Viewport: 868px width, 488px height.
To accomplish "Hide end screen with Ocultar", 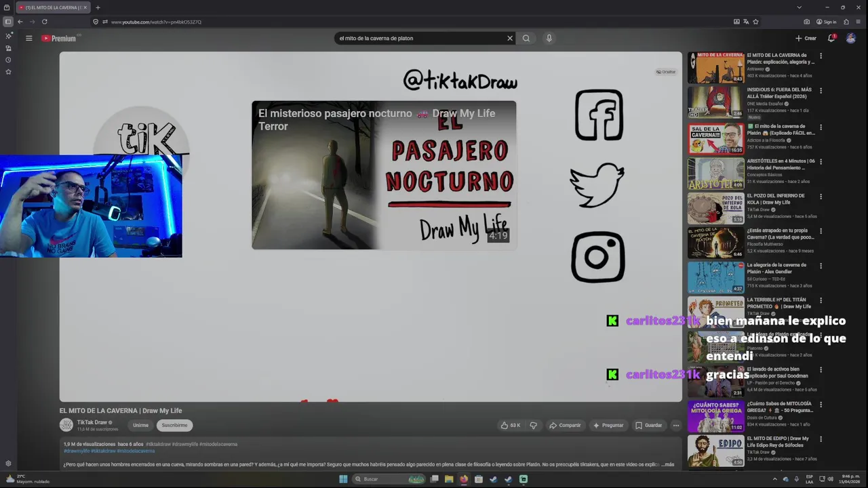I will pos(666,72).
